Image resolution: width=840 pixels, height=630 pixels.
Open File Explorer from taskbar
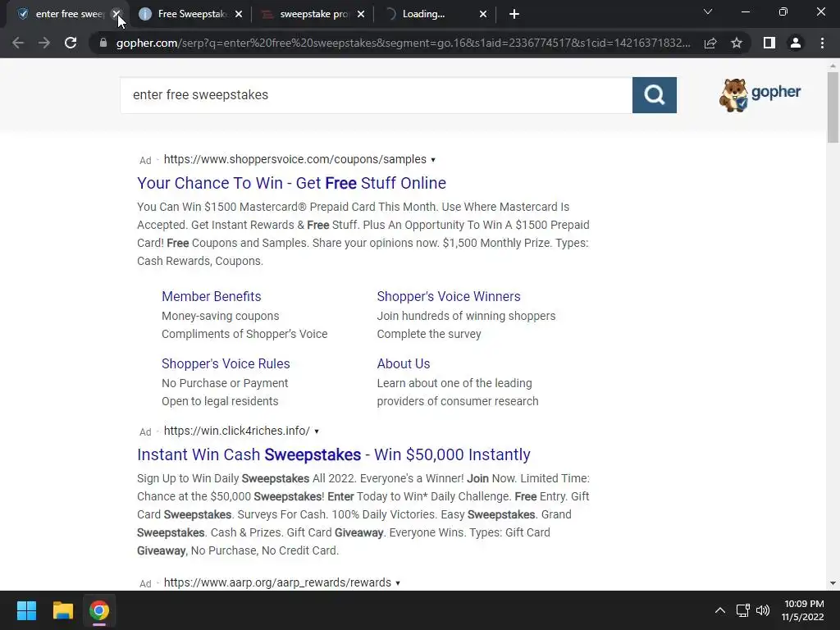click(62, 610)
